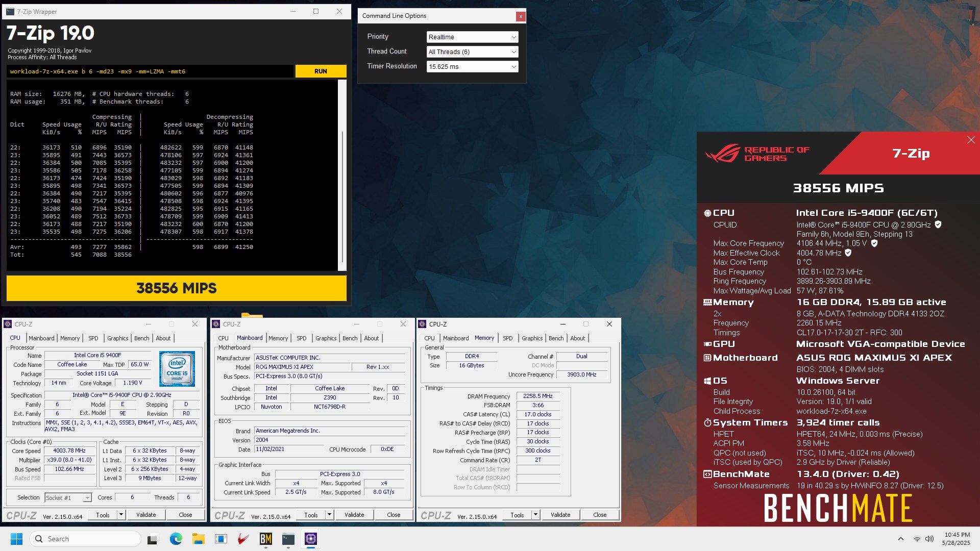980x551 pixels.
Task: Open the Priority dropdown set to Realtime
Action: pos(472,37)
